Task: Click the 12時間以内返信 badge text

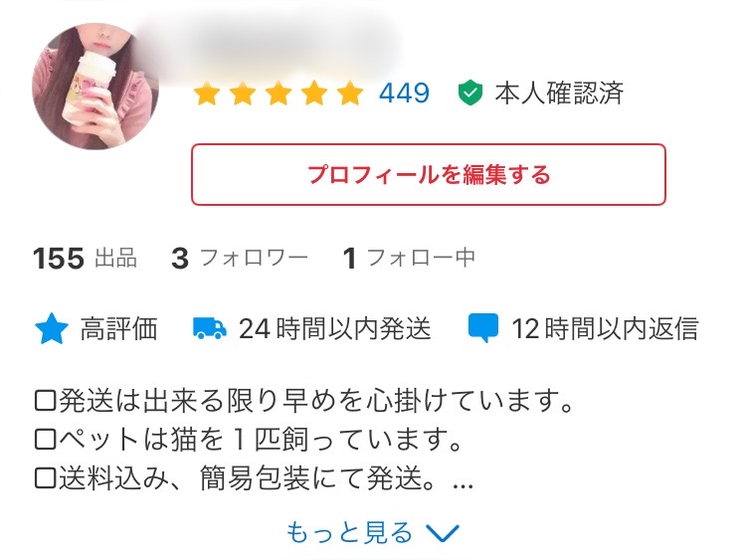Action: click(605, 329)
